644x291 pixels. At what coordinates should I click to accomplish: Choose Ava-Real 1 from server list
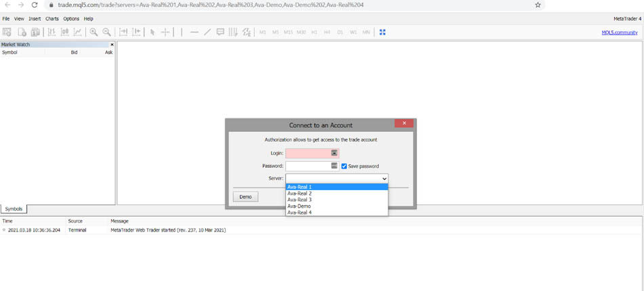tap(337, 187)
